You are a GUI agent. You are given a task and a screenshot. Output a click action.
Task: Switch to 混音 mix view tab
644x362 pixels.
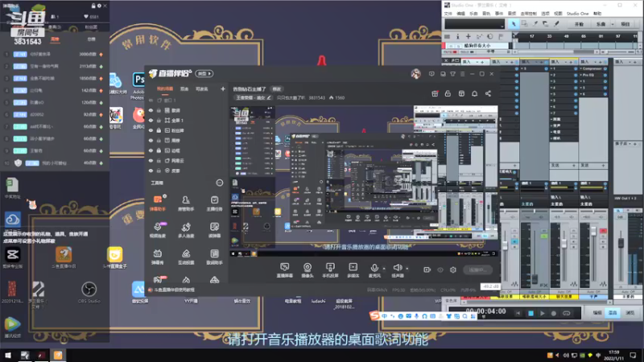coord(613,313)
